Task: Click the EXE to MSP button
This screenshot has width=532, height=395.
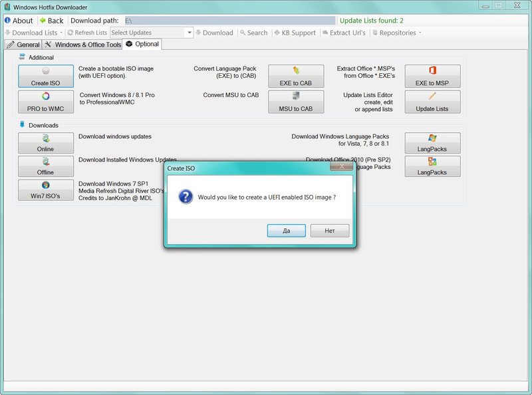Action: click(x=433, y=76)
